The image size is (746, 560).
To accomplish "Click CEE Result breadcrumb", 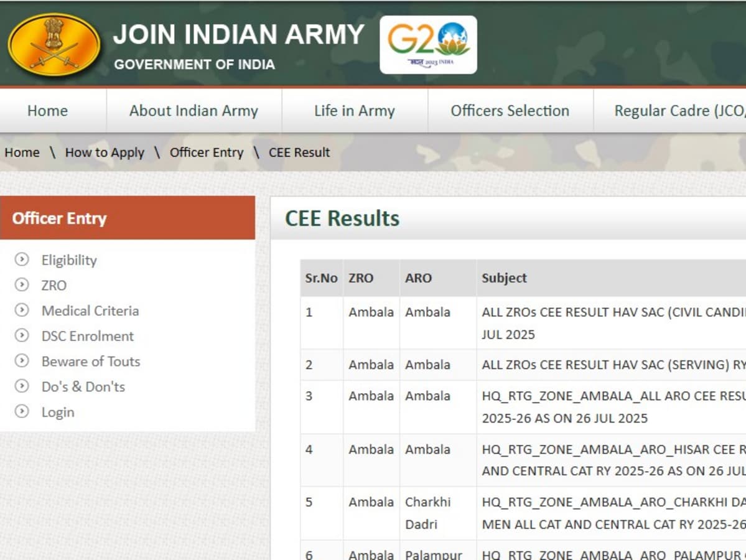I will click(x=299, y=152).
